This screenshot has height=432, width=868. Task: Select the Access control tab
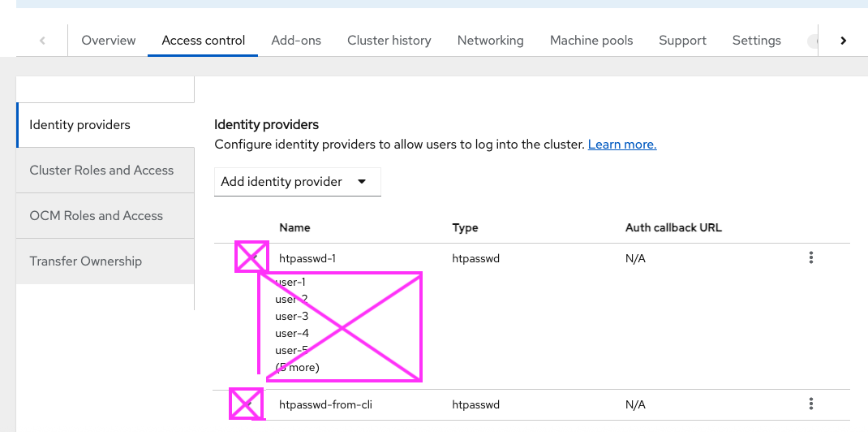click(x=203, y=41)
